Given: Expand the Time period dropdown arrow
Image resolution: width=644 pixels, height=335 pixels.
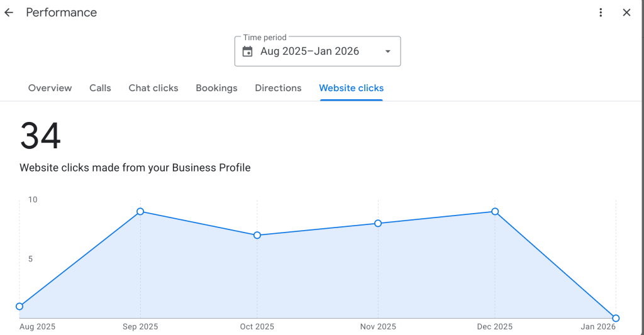Looking at the screenshot, I should [387, 52].
